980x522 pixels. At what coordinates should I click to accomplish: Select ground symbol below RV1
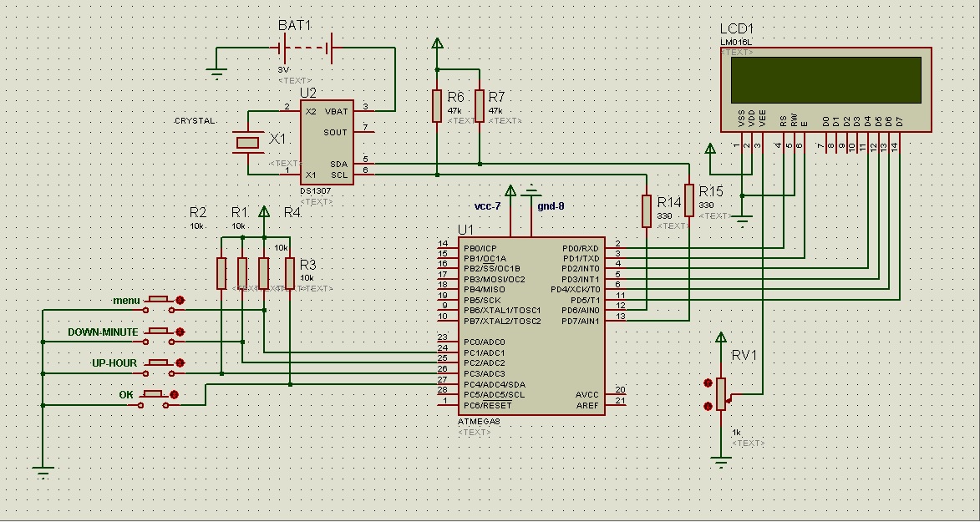point(721,463)
